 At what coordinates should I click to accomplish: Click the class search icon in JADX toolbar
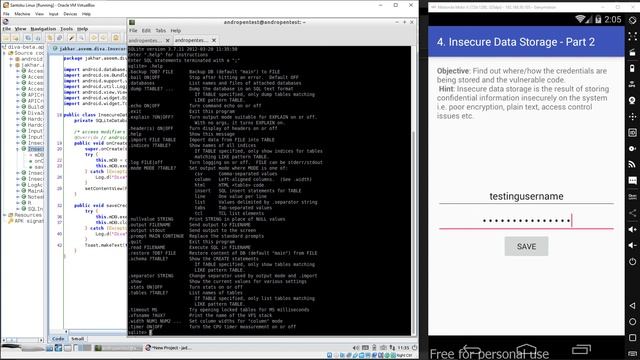click(59, 38)
